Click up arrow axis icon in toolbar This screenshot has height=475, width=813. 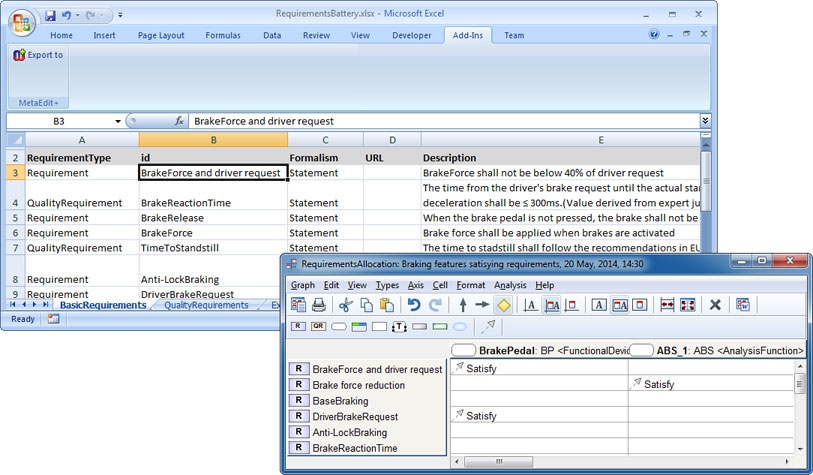click(x=462, y=305)
